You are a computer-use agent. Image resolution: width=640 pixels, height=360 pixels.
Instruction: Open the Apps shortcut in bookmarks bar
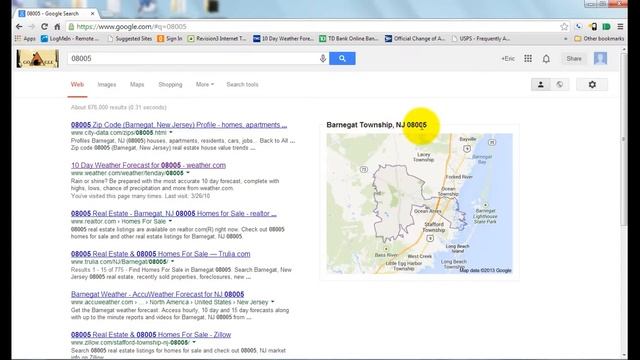(25, 38)
